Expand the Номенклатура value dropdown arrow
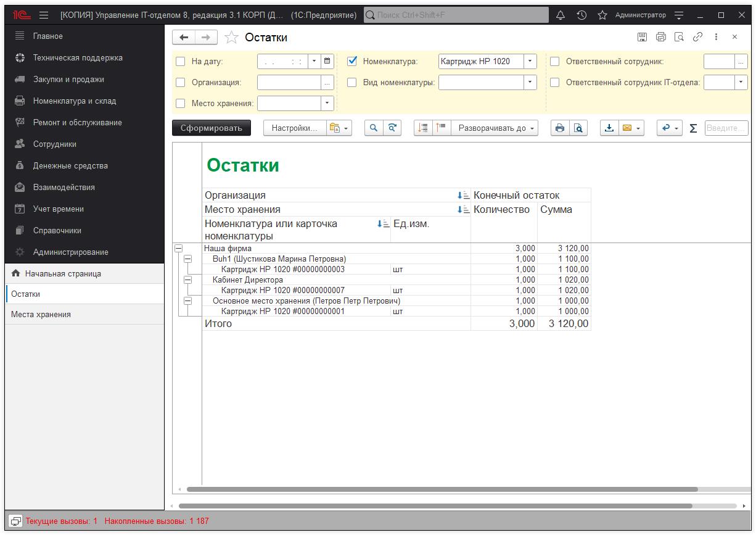Screen dimensions: 756x535 [x=530, y=61]
